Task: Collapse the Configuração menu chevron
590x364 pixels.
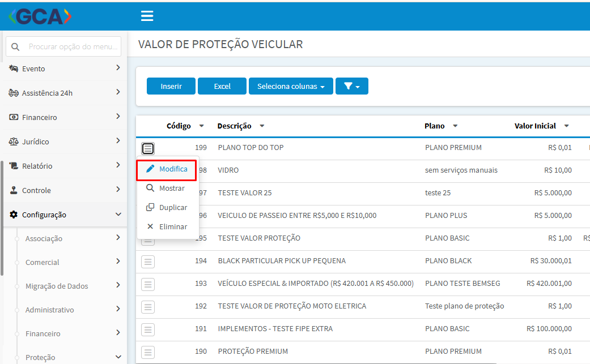Action: point(118,214)
